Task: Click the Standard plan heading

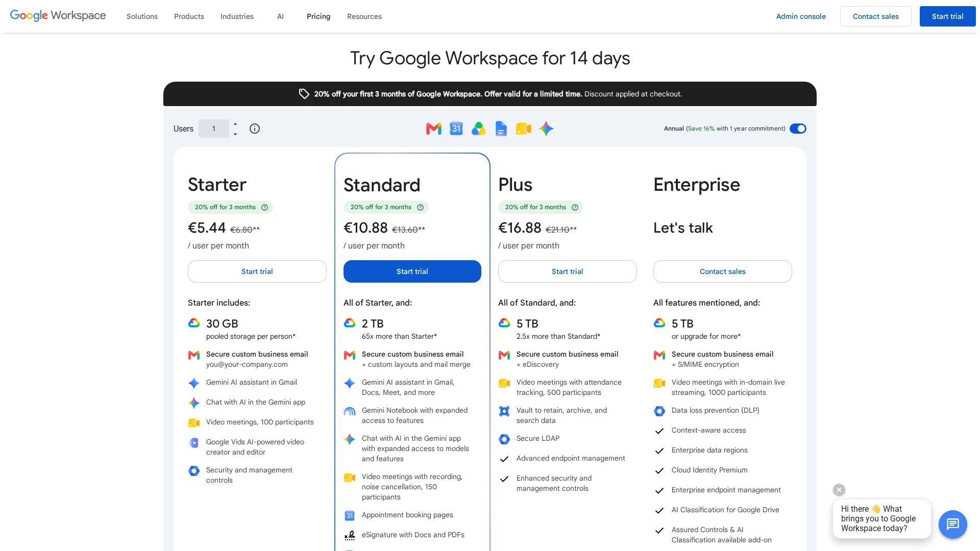Action: point(382,185)
